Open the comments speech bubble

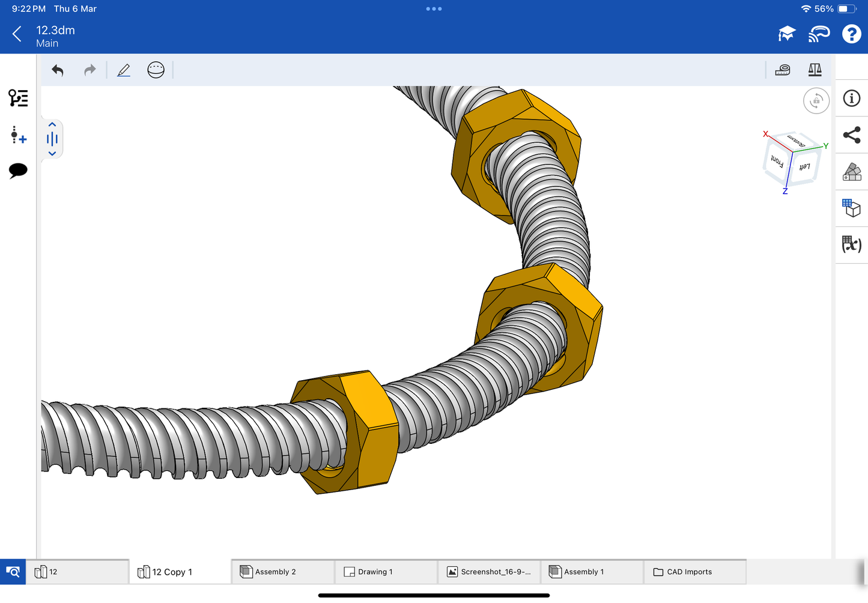18,171
